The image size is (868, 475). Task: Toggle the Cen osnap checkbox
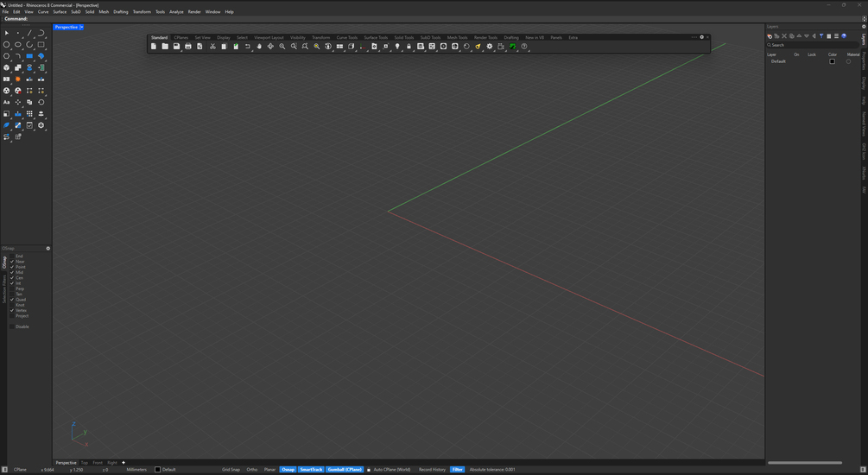pos(12,278)
